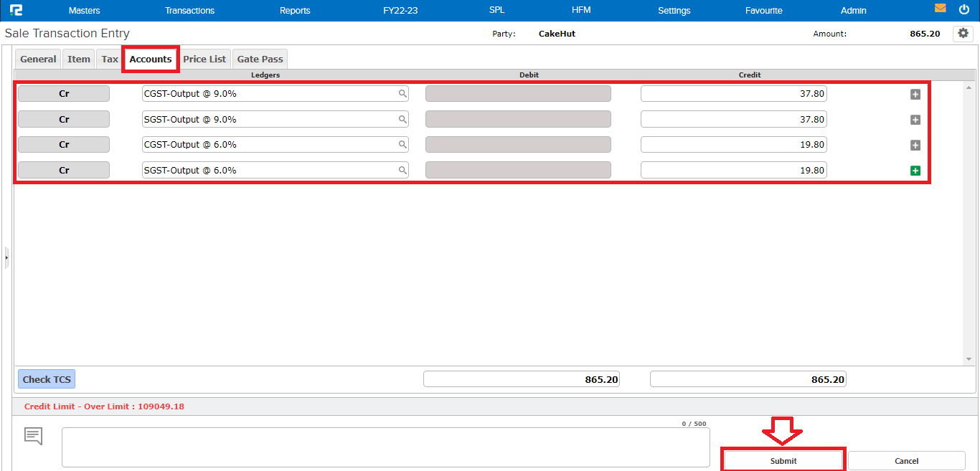Click the comment note icon near remarks box

pos(33,434)
